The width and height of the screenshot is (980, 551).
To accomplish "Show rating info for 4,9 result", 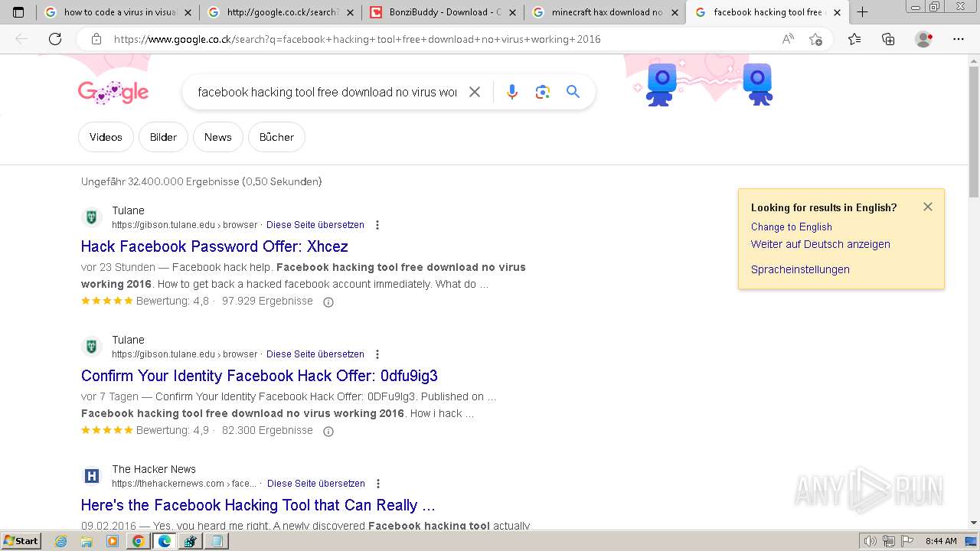I will point(328,432).
